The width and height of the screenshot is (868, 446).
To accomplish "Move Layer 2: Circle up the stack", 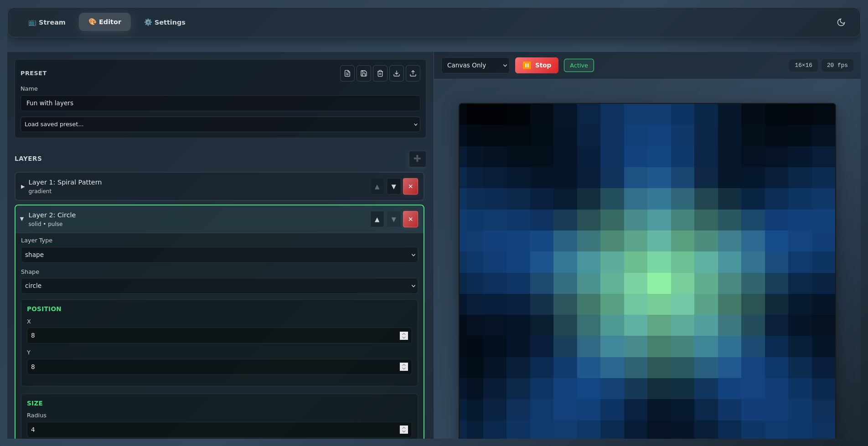I will 377,219.
